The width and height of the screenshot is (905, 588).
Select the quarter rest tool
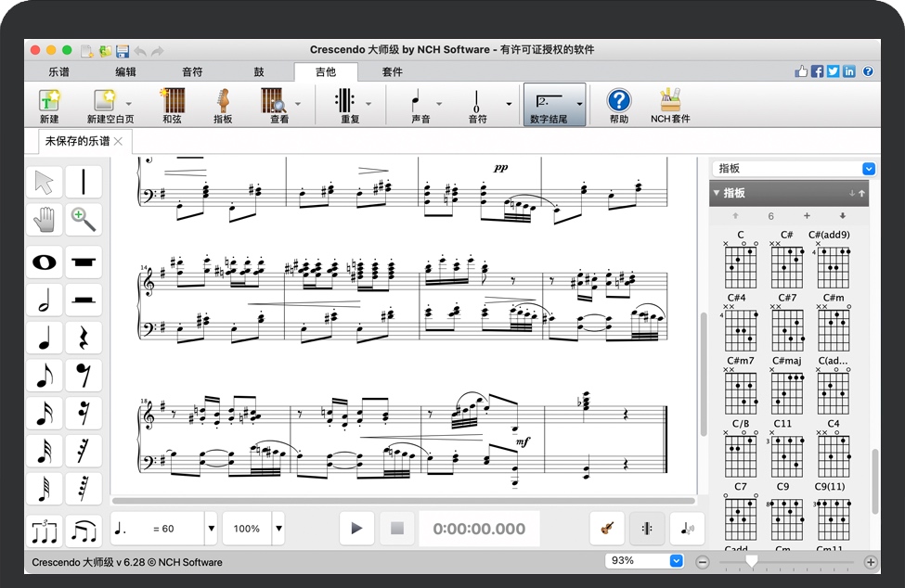click(x=83, y=338)
